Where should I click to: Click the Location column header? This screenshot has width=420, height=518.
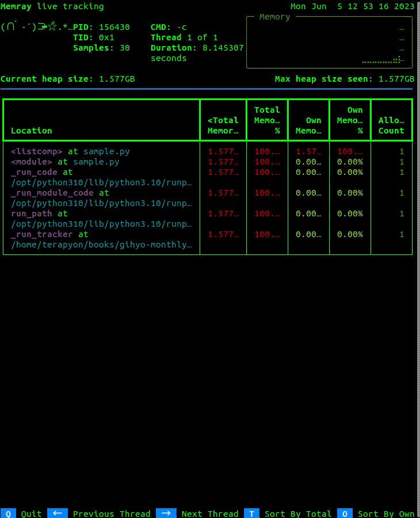click(x=101, y=120)
